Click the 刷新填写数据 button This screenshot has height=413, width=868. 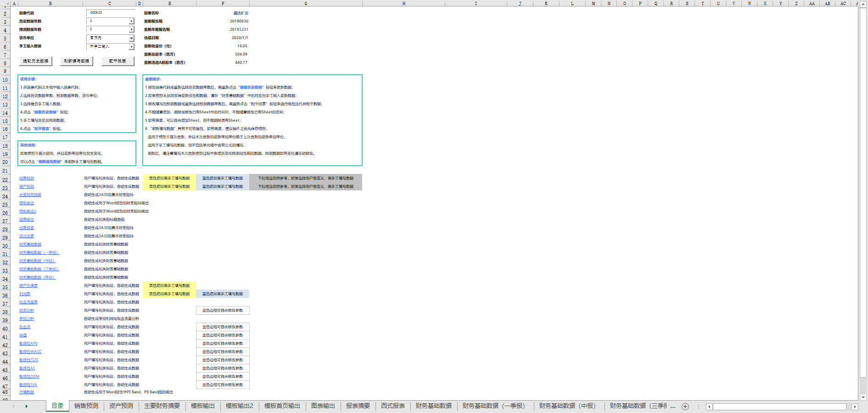[77, 61]
